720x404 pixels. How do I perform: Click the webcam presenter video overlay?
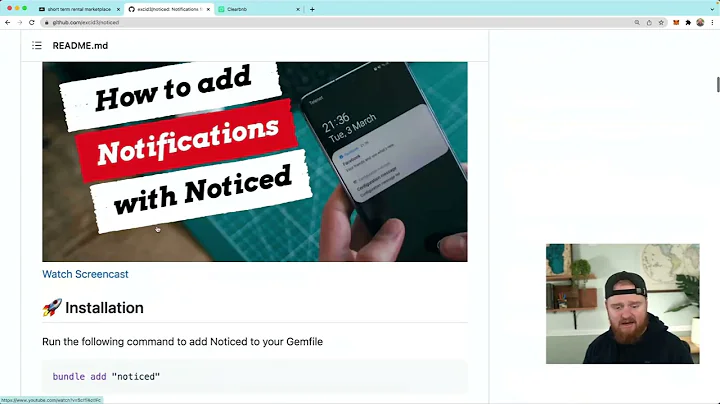(623, 303)
